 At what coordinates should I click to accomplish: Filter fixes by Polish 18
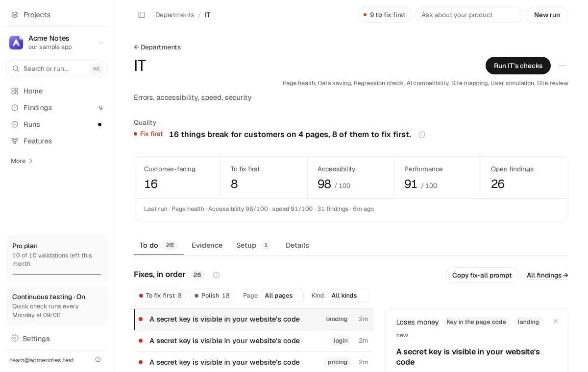pyautogui.click(x=212, y=296)
